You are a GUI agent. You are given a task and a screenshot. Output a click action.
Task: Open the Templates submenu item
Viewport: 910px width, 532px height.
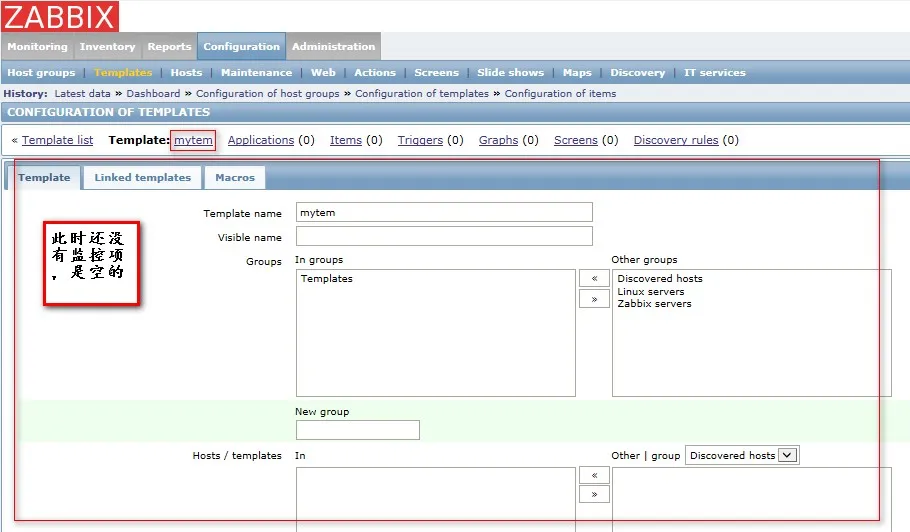pos(123,73)
